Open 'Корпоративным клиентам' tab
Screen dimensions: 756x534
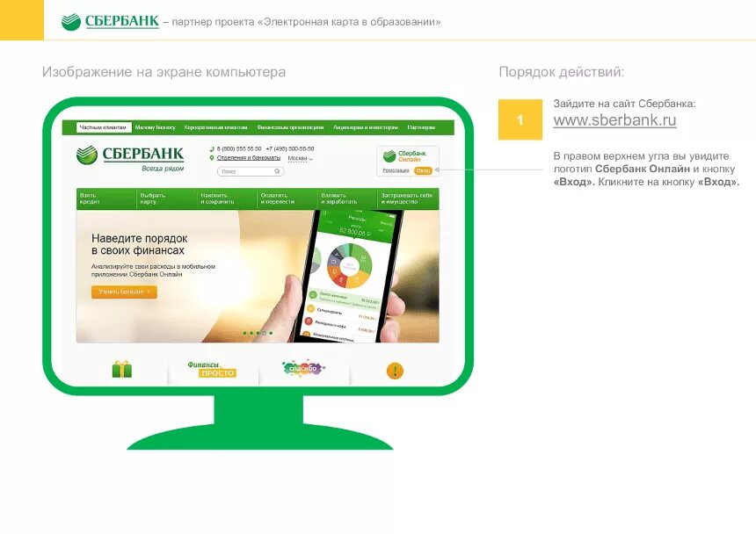[x=215, y=127]
